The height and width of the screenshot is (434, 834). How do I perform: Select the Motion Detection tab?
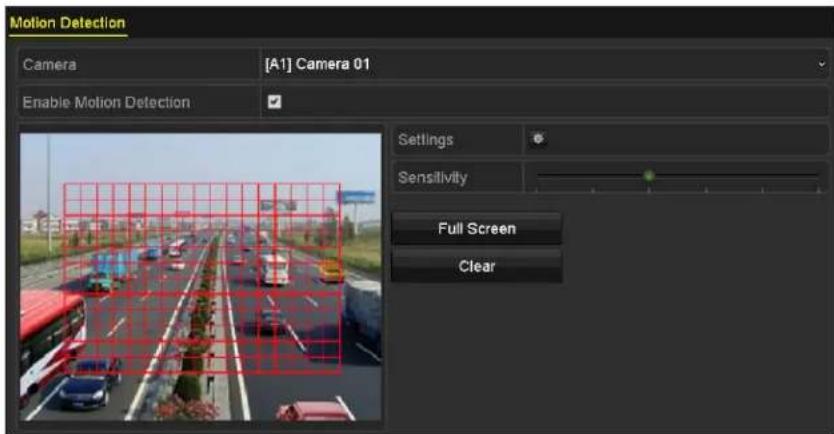click(68, 23)
